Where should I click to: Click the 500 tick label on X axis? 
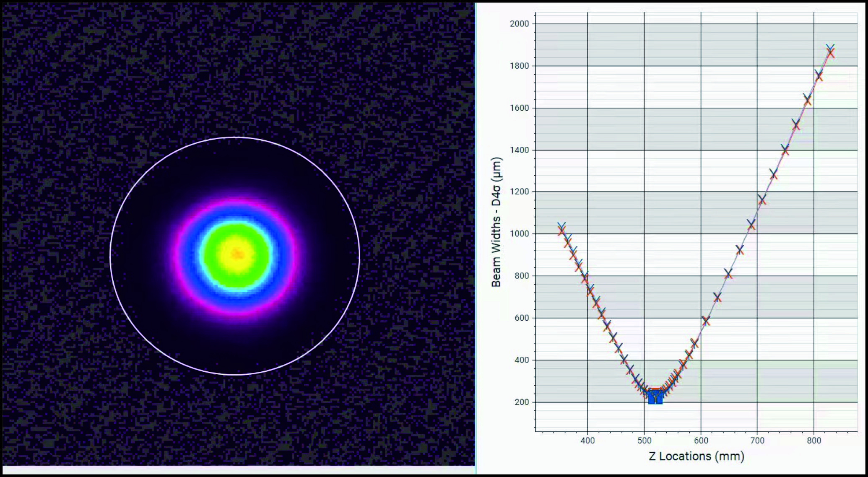pos(644,441)
